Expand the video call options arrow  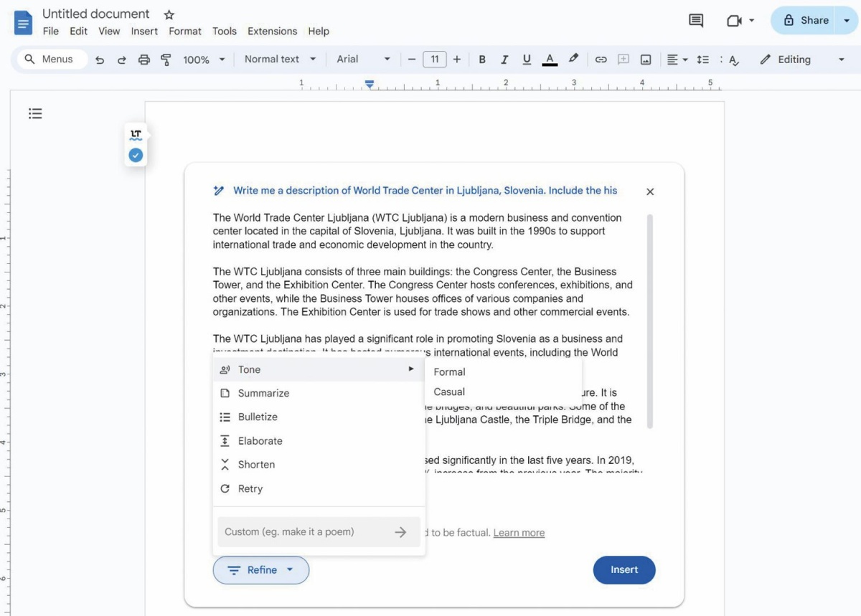751,21
